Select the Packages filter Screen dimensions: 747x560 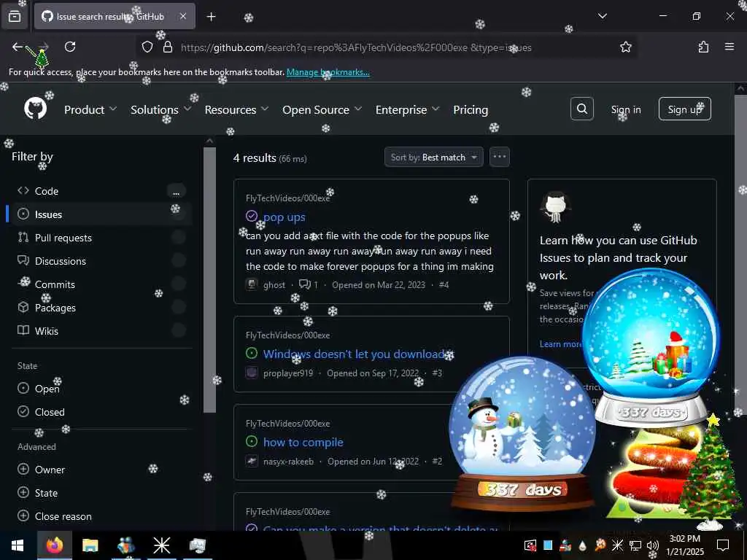99,308
